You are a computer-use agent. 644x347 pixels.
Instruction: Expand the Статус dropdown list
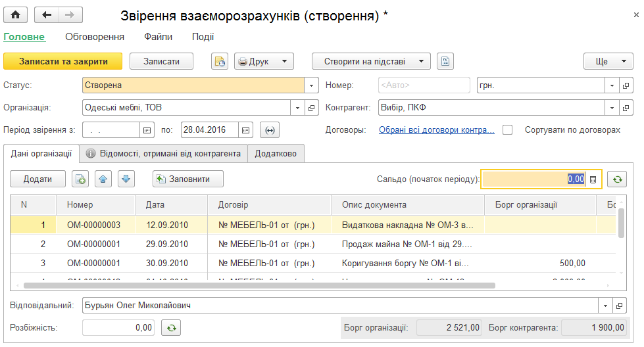[311, 85]
